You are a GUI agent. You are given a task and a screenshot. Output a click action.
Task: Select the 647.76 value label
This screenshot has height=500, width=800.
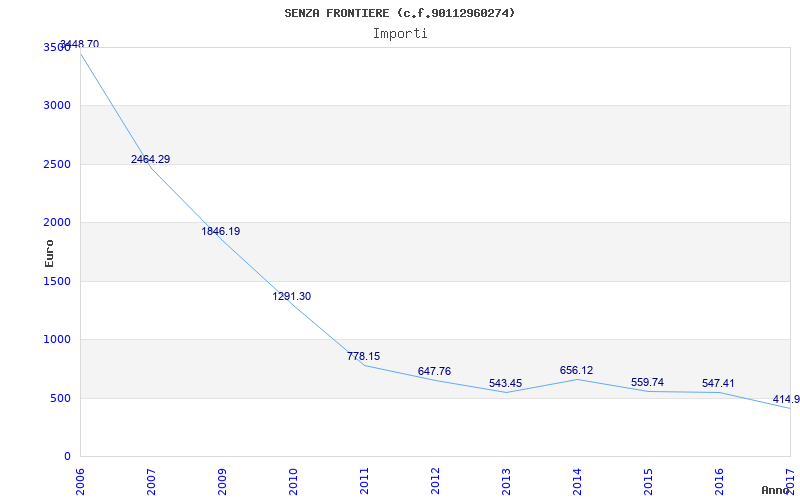[x=434, y=371]
